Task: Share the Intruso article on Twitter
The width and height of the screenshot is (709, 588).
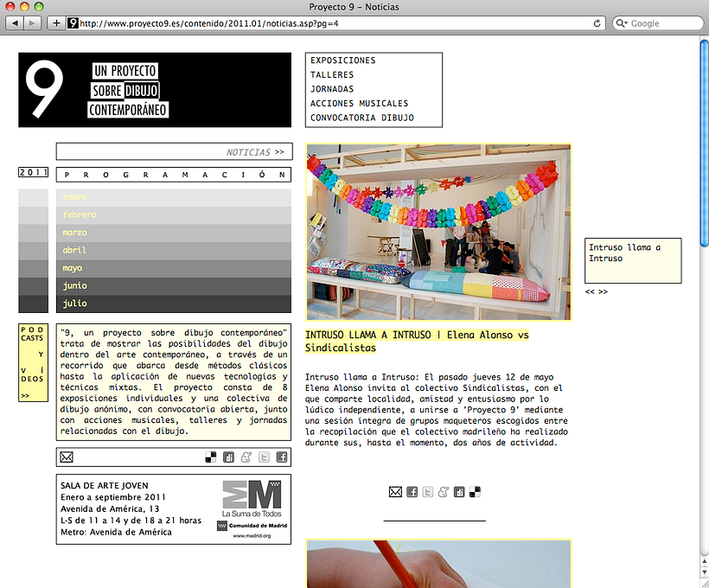Action: click(429, 491)
